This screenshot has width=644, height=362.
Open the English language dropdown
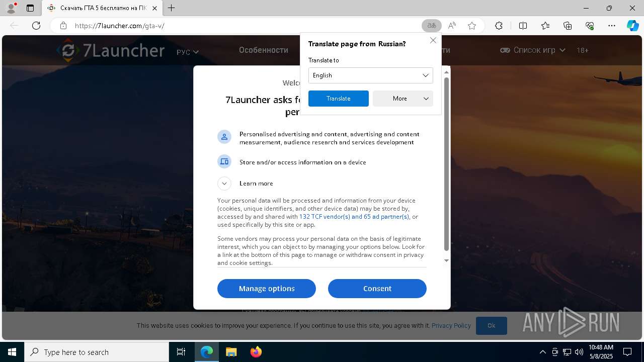click(x=370, y=75)
